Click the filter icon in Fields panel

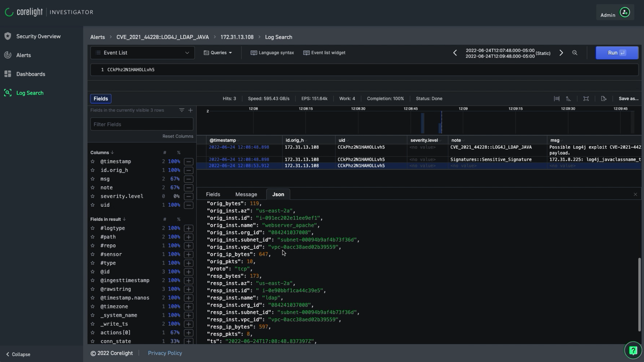181,110
